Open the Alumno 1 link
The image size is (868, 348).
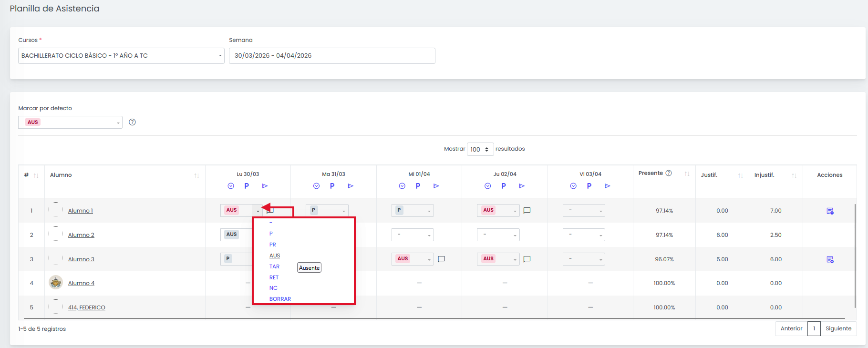[81, 211]
